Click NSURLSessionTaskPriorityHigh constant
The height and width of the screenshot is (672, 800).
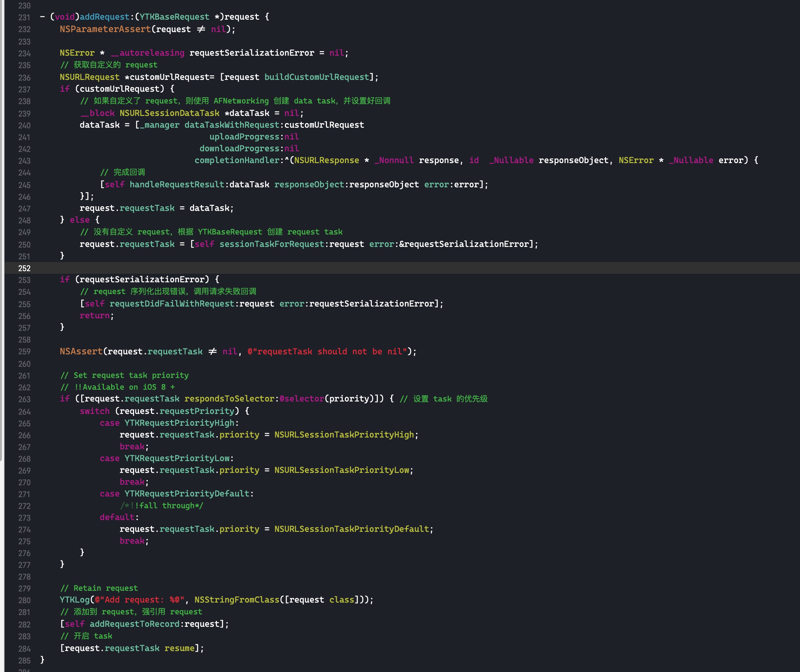(x=344, y=435)
